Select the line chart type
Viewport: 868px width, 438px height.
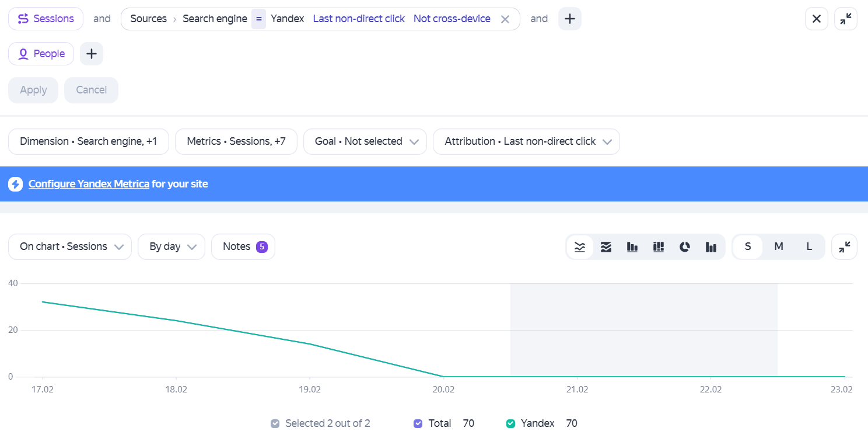(x=580, y=247)
